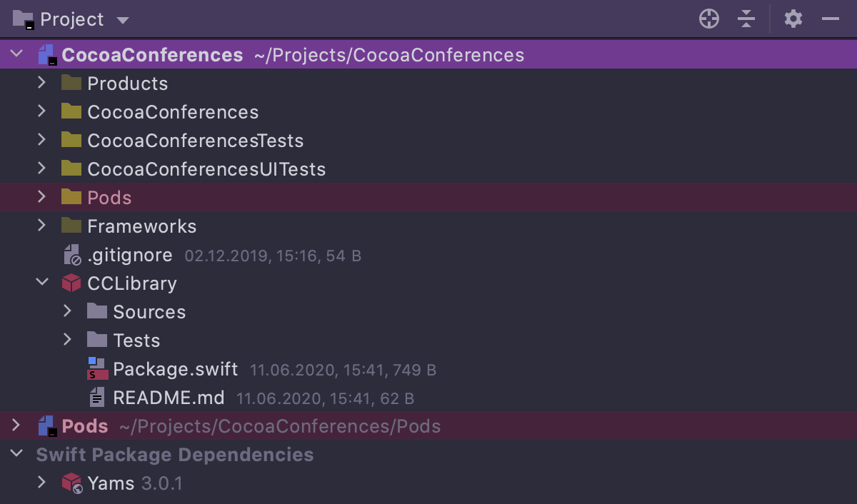Click the CCLibrary red package icon
Image resolution: width=857 pixels, height=504 pixels.
pos(71,283)
